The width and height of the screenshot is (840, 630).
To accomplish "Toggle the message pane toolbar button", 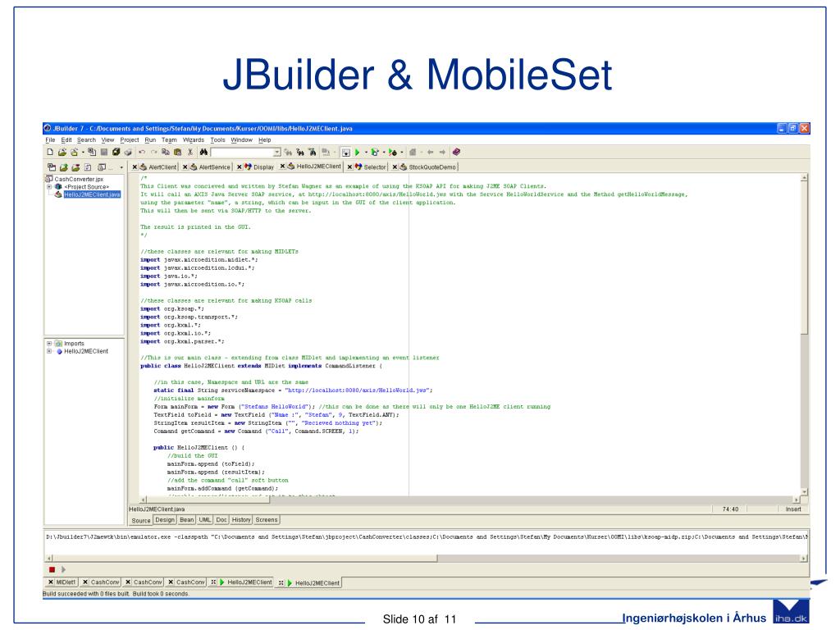I will point(345,153).
